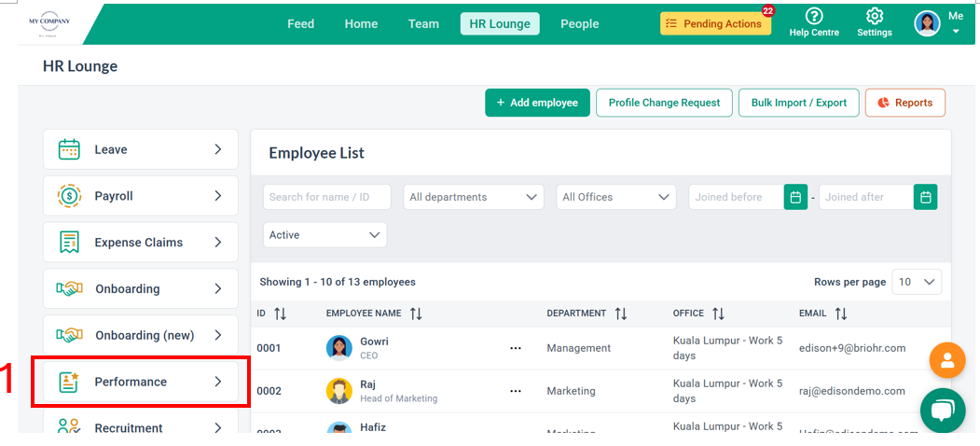980x446 pixels.
Task: Click the Leave calendar icon
Action: click(x=69, y=149)
